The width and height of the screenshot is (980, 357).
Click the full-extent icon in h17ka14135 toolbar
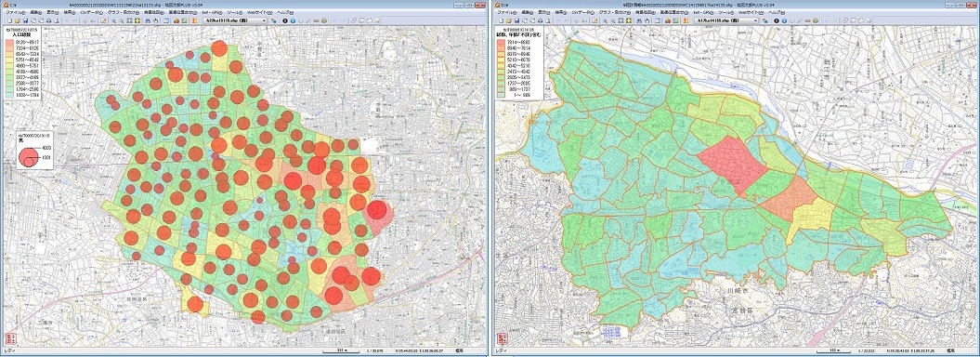621,20
